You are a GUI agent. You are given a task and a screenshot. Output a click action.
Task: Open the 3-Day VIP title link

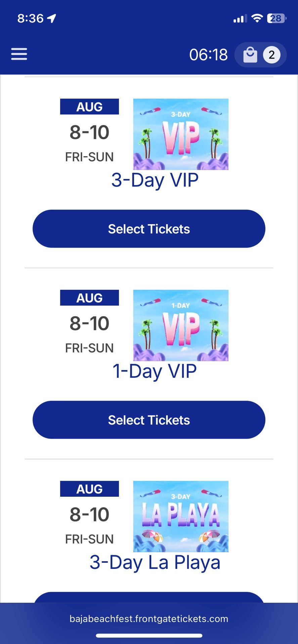(x=155, y=180)
